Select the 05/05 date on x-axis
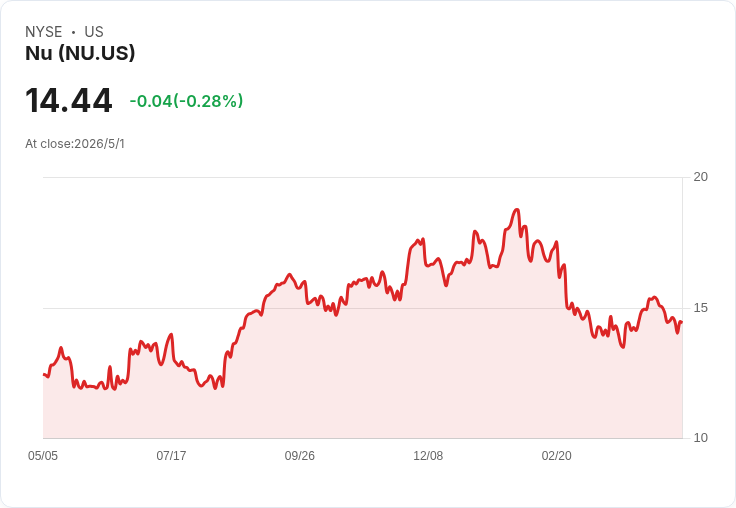 pyautogui.click(x=43, y=456)
